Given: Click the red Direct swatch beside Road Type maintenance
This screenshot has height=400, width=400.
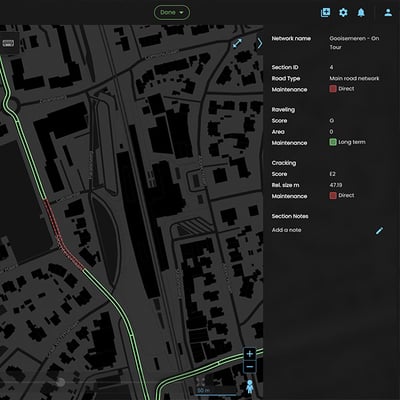Looking at the screenshot, I should (333, 89).
